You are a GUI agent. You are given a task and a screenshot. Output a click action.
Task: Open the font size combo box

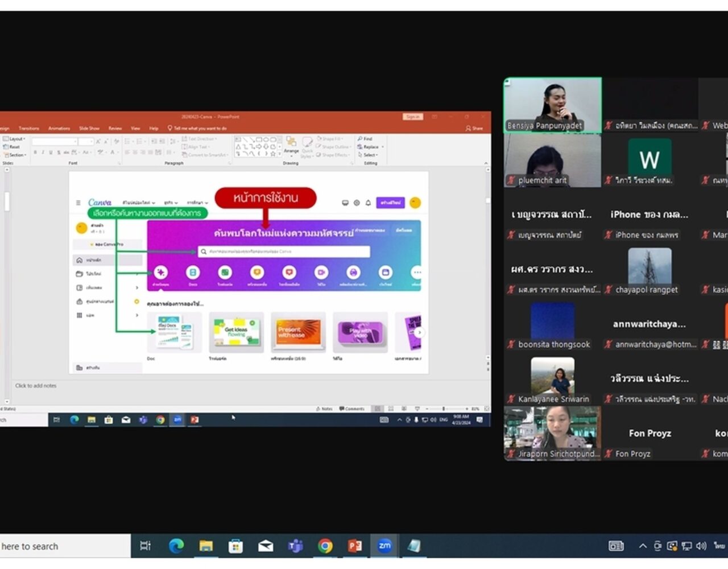tap(86, 141)
